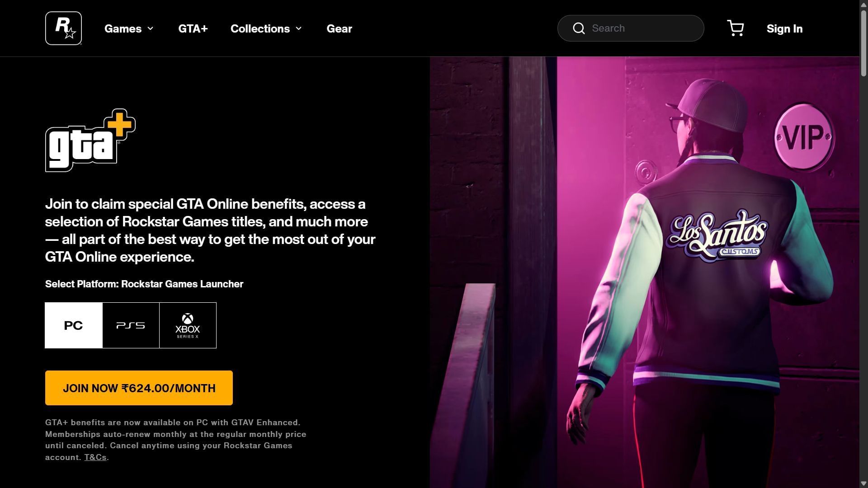Click the search magnifier icon

(x=579, y=28)
